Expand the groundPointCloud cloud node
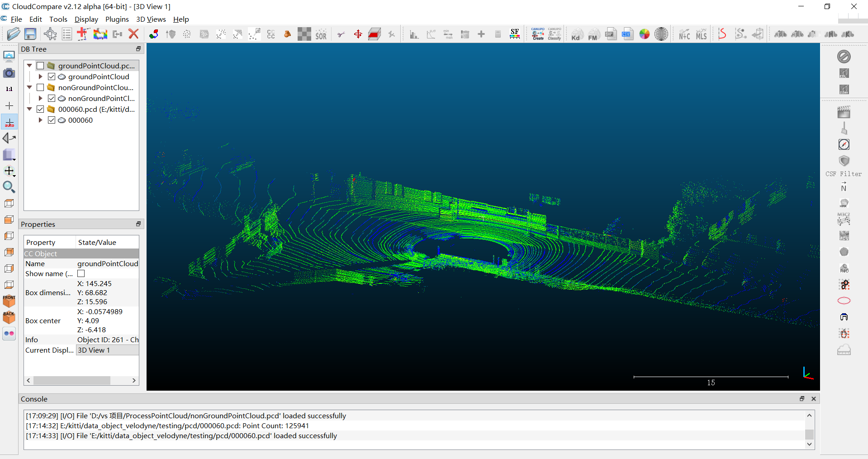This screenshot has height=459, width=868. tap(40, 76)
